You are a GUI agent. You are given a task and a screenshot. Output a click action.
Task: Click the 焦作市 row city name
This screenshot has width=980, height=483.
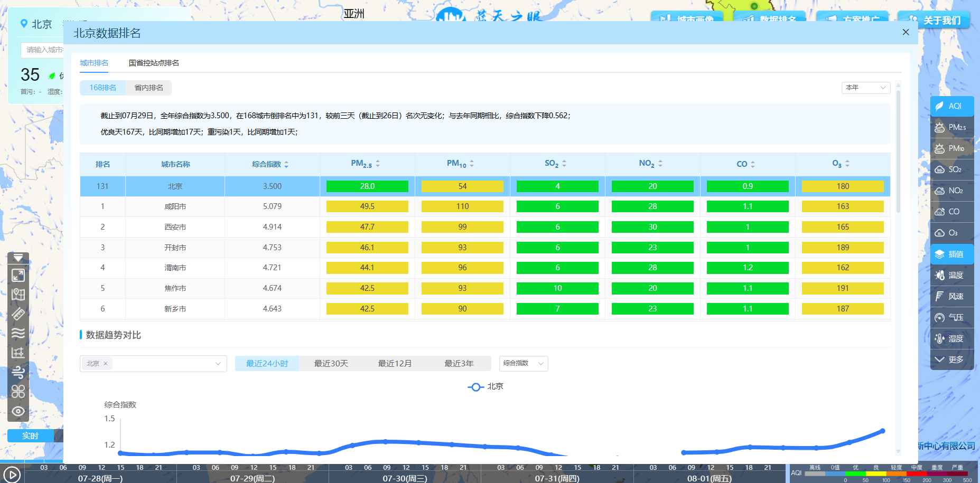[x=175, y=288]
